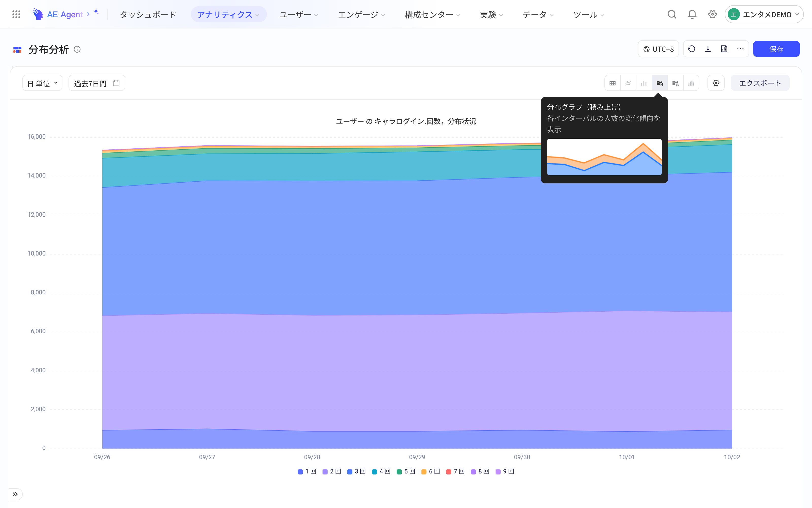The image size is (812, 508).
Task: Open the 日 単位 granularity dropdown
Action: [x=42, y=83]
